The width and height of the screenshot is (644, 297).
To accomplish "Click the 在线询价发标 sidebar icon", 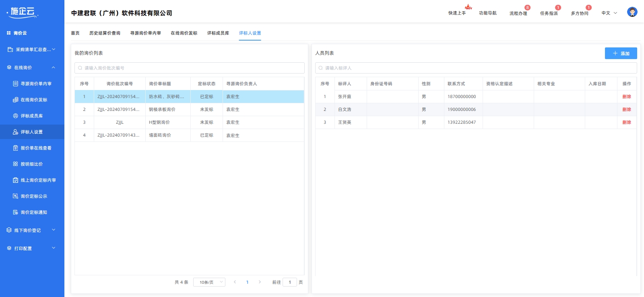I will pyautogui.click(x=15, y=100).
